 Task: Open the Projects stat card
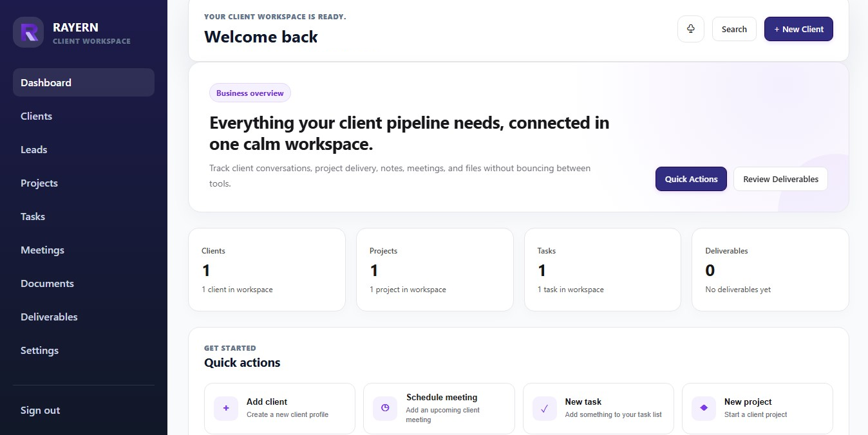click(x=435, y=270)
